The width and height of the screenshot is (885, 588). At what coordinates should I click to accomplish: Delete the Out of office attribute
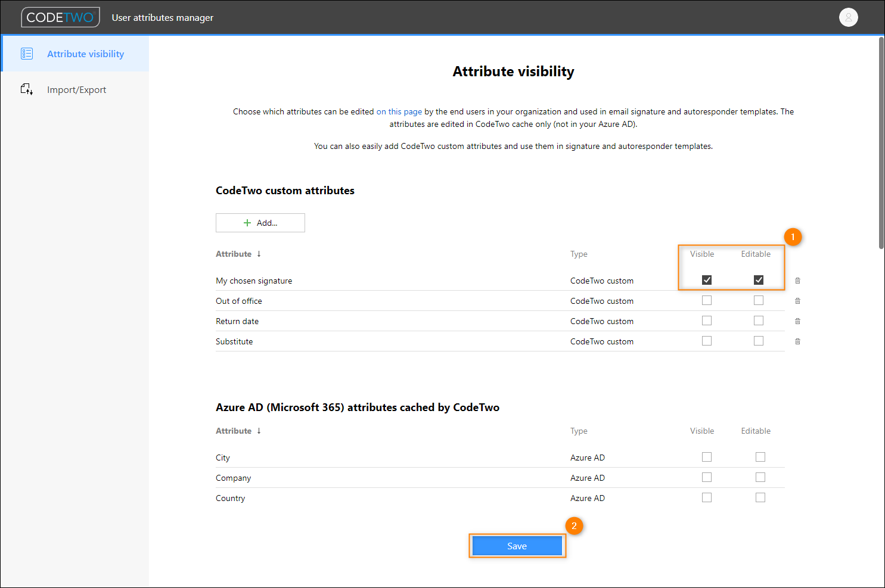pos(797,301)
